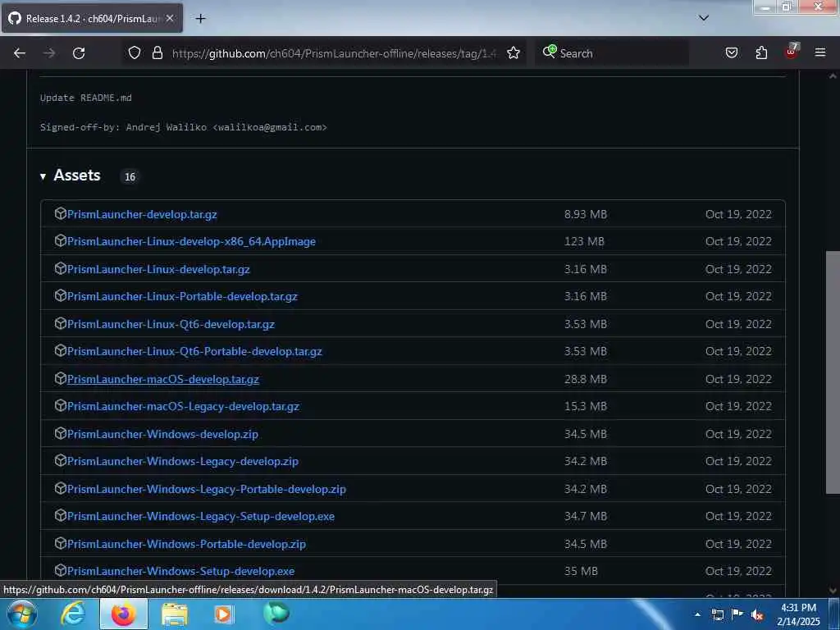
Task: Click the Forward navigation arrow
Action: 49,53
